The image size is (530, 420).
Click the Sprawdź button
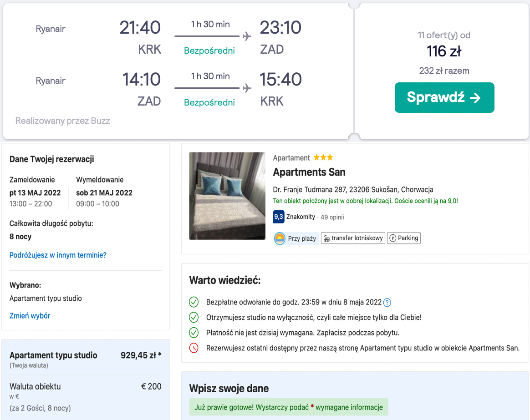point(444,97)
